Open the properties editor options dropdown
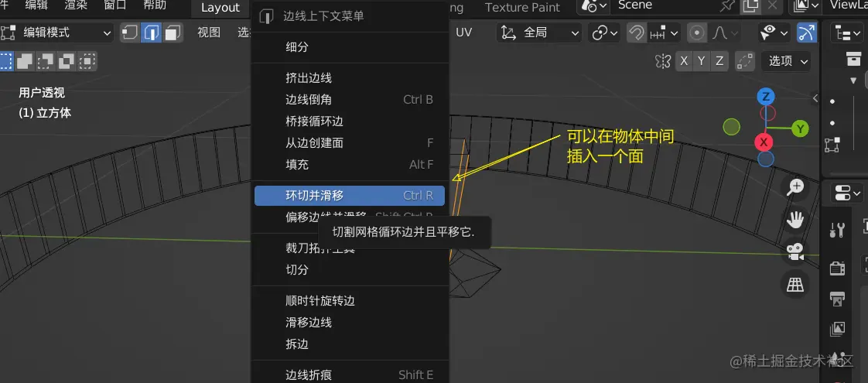This screenshot has width=868, height=383. [x=848, y=193]
